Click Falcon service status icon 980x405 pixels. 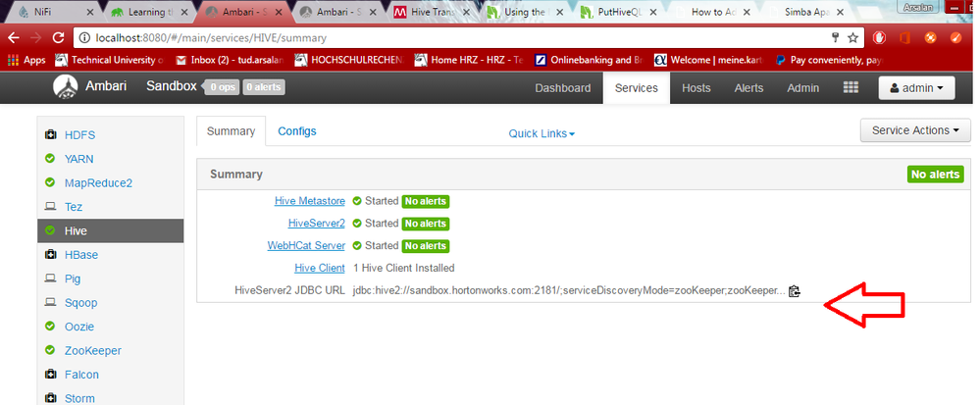coord(51,375)
